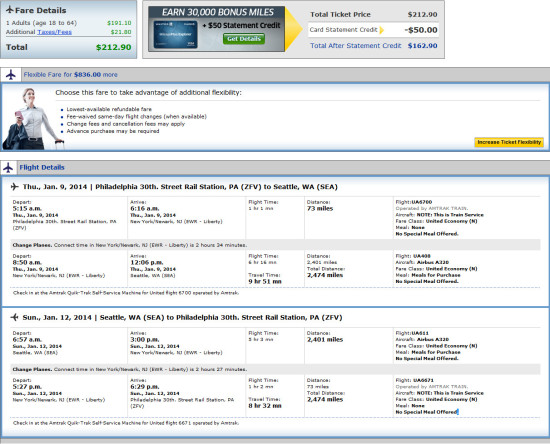This screenshot has height=444, width=550.
Task: Click Advance purchase may be required bullet
Action: 113,131
